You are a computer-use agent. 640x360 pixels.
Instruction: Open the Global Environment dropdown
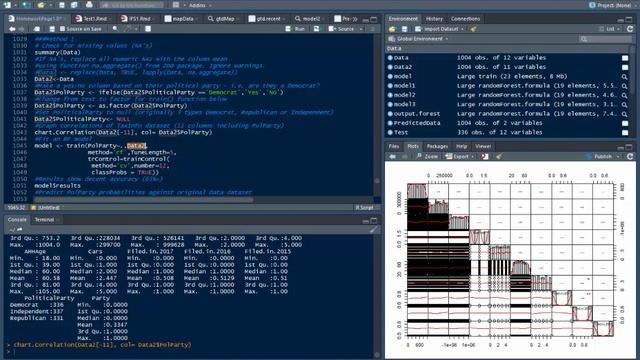point(419,39)
